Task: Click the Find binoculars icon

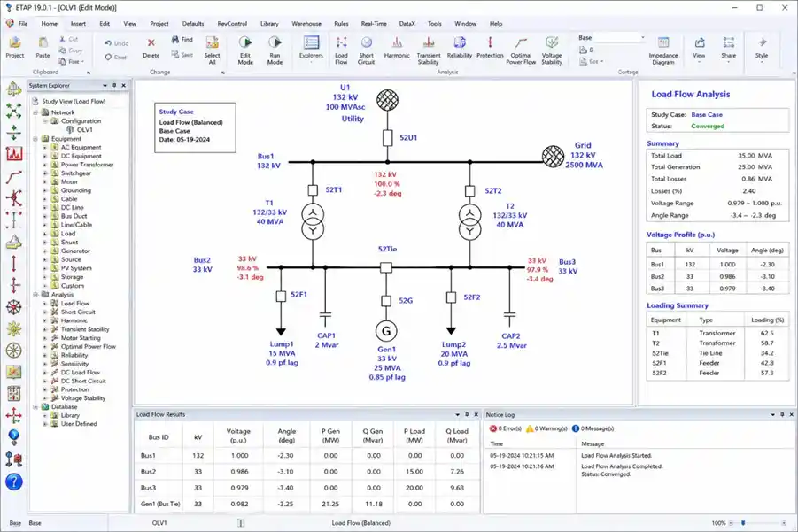Action: 182,39
